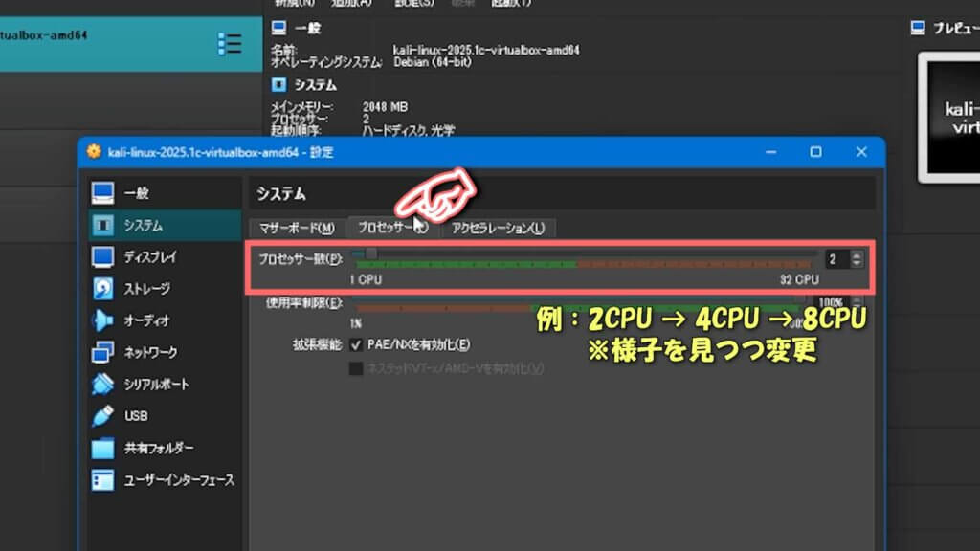This screenshot has width=980, height=551.
Task: Switch to the アクセラレーション(L) tab
Action: click(x=498, y=228)
